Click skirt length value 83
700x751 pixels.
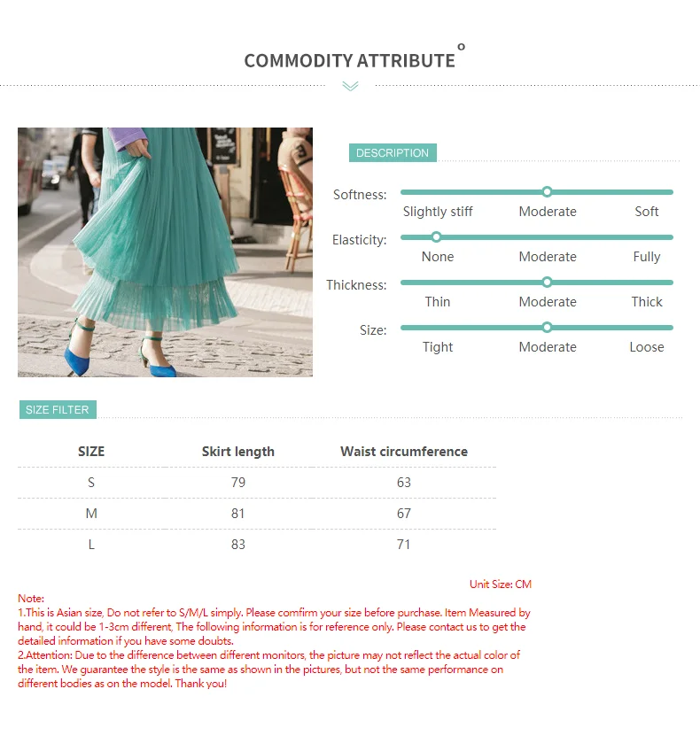pos(238,545)
